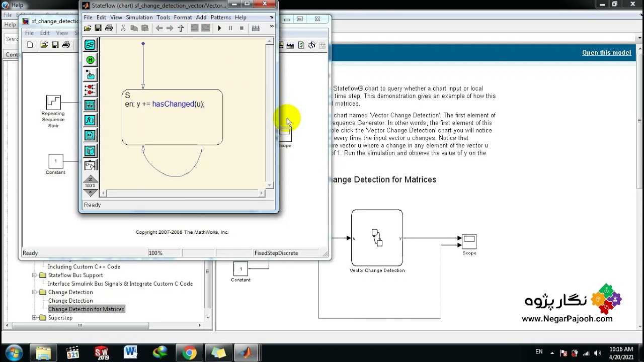Show more Stateflow toolbar buttons chevron
The height and width of the screenshot is (362, 644).
(272, 27)
